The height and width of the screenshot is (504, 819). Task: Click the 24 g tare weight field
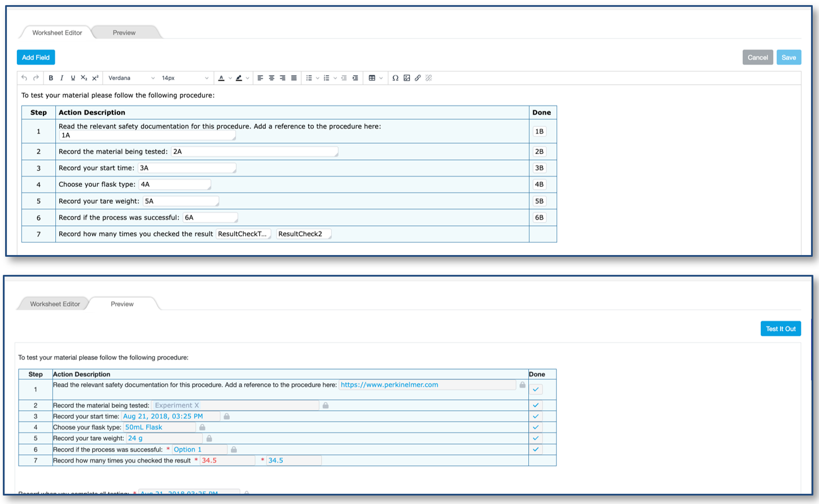(x=164, y=438)
